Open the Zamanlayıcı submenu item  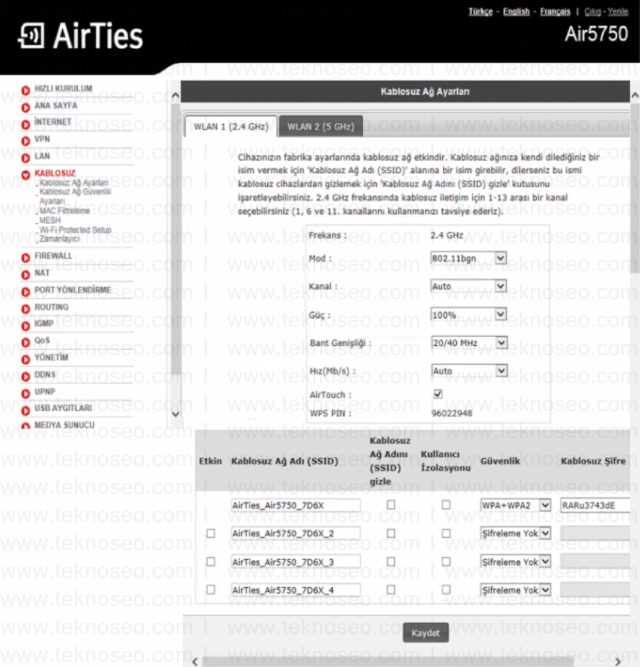coord(60,239)
